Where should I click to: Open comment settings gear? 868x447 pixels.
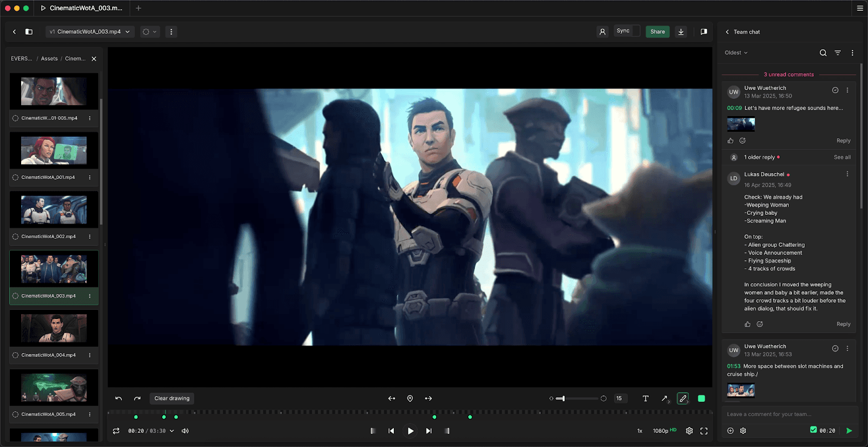(x=743, y=431)
